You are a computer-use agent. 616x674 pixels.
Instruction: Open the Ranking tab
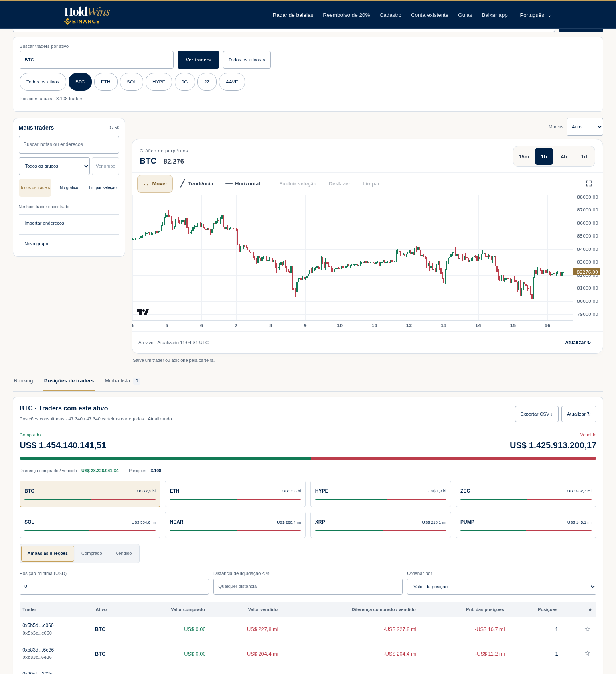click(x=23, y=381)
